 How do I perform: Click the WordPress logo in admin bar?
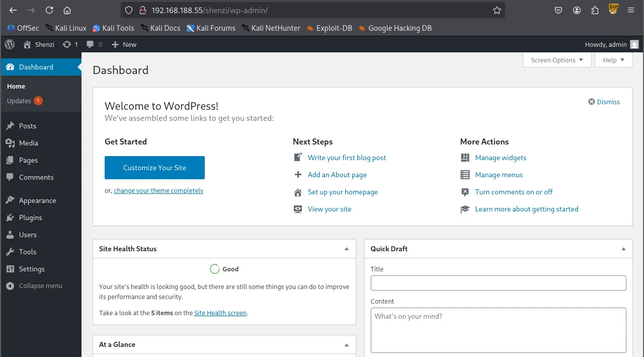pos(10,44)
